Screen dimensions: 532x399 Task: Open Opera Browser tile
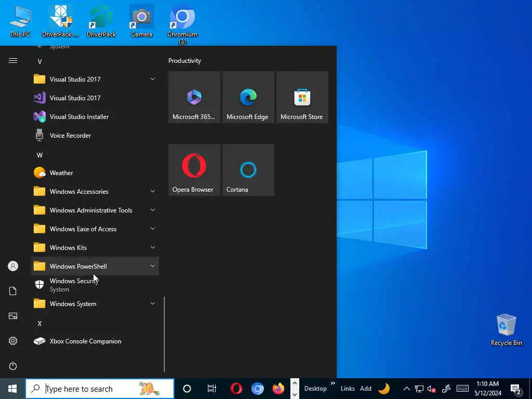pos(194,170)
